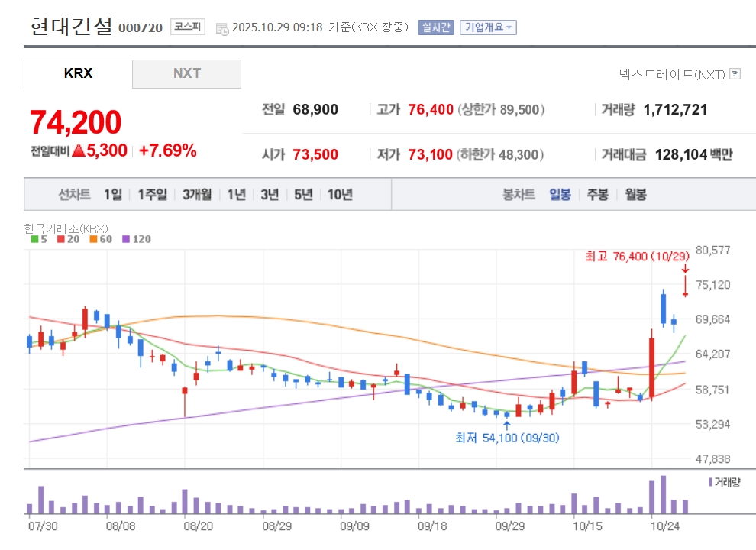The image size is (756, 550).
Task: Select the 1년 line chart period
Action: (x=236, y=195)
